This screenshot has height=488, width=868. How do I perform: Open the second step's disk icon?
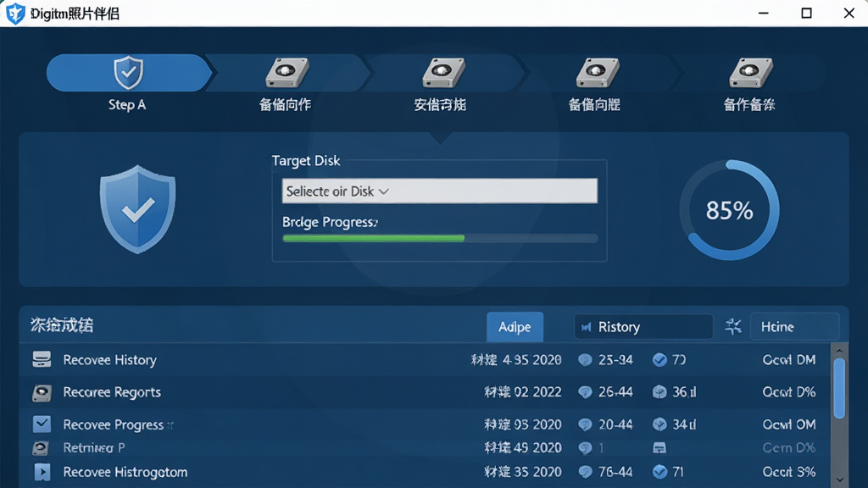[x=287, y=73]
